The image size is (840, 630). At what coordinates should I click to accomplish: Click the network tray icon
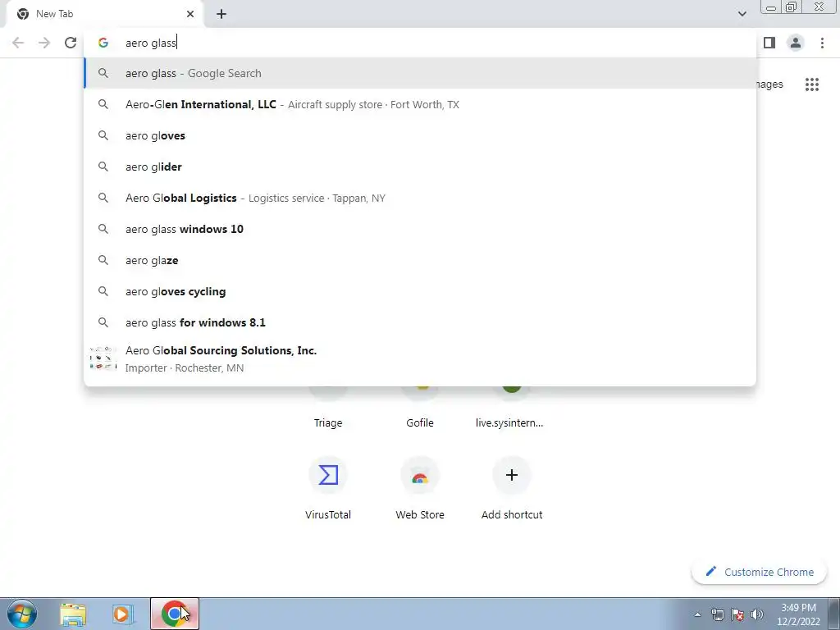tap(717, 614)
